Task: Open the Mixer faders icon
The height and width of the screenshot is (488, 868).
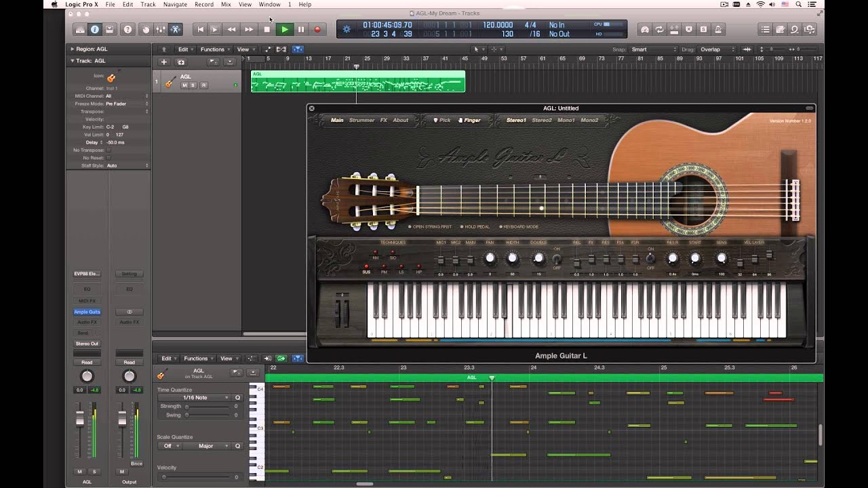Action: (160, 29)
